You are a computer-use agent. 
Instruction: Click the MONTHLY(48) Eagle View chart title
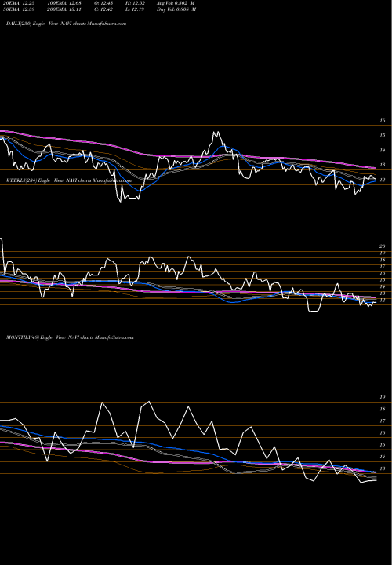tap(70, 337)
